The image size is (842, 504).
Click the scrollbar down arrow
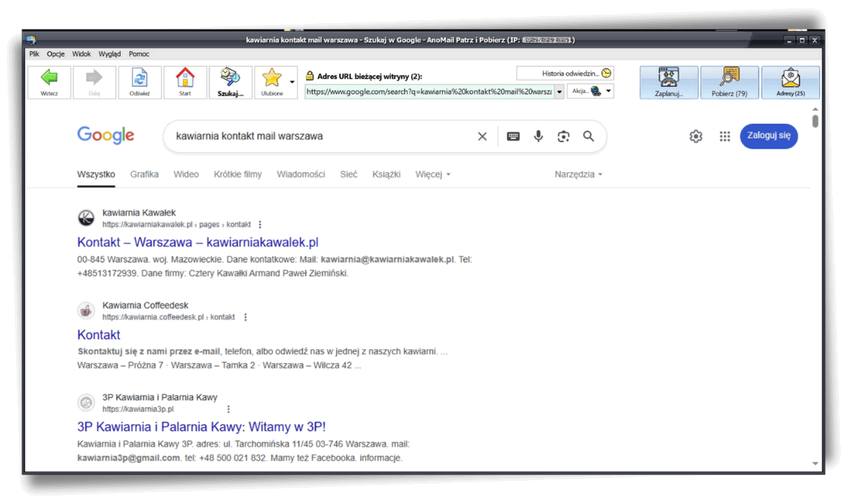click(815, 463)
